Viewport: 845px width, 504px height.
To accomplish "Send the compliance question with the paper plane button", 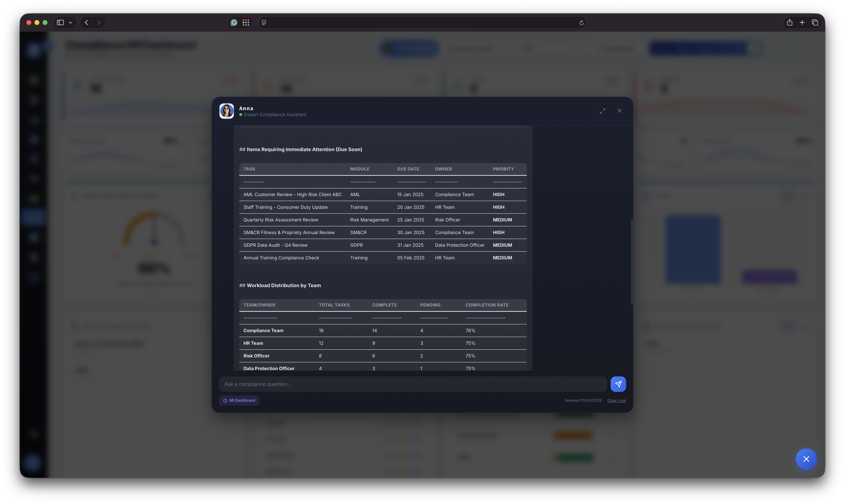I will [618, 384].
